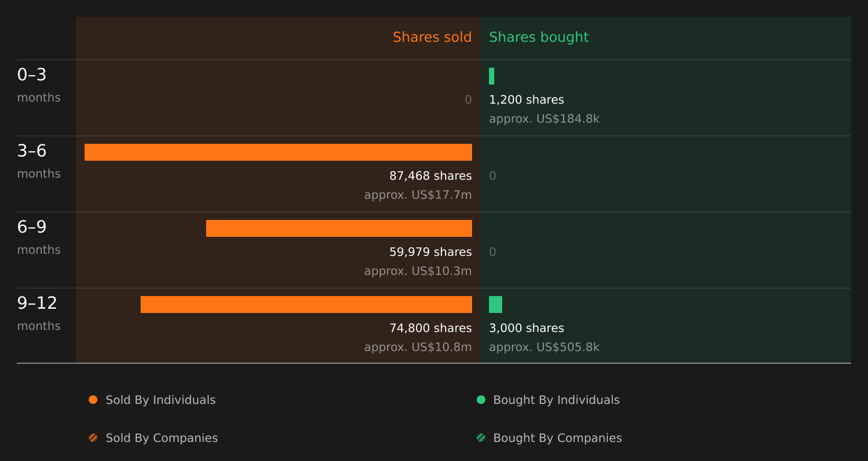Viewport: 868px width, 461px height.
Task: Click the approx. US$505.8k amount
Action: tap(544, 347)
